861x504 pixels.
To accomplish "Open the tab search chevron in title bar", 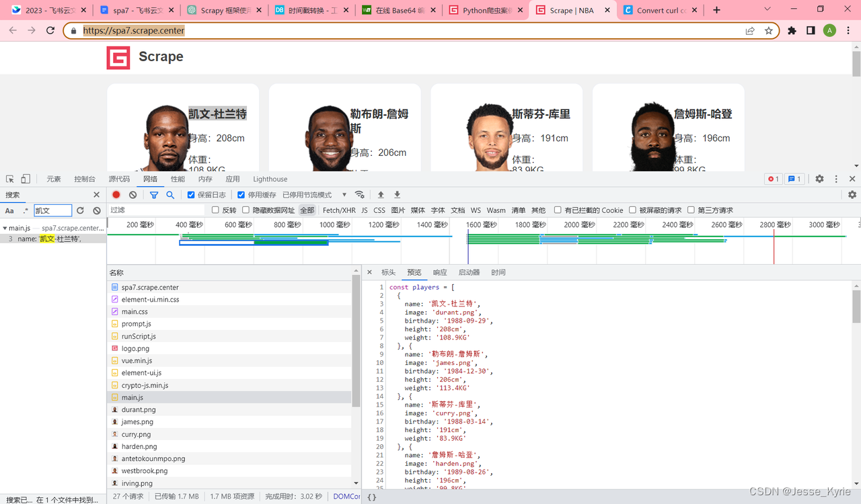I will (x=768, y=9).
